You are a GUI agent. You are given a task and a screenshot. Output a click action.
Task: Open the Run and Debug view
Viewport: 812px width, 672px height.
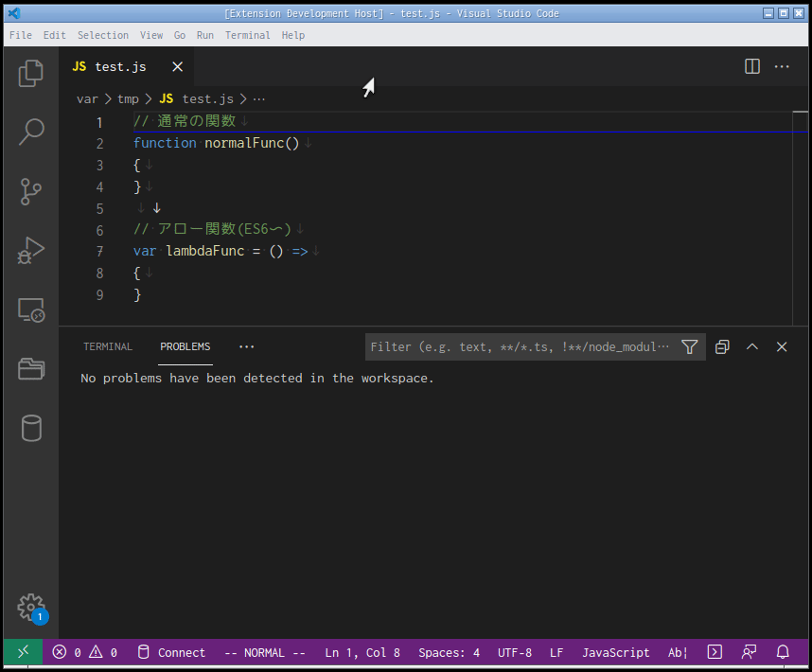31,251
